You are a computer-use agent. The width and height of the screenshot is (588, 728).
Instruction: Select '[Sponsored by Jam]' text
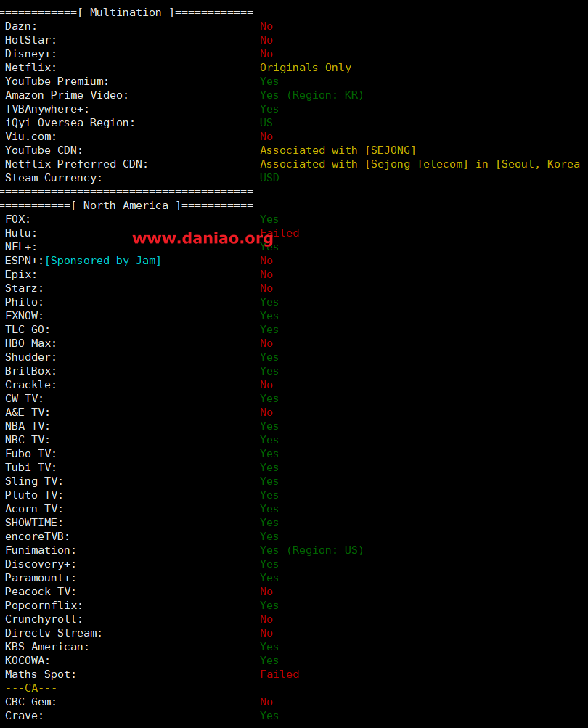[103, 261]
